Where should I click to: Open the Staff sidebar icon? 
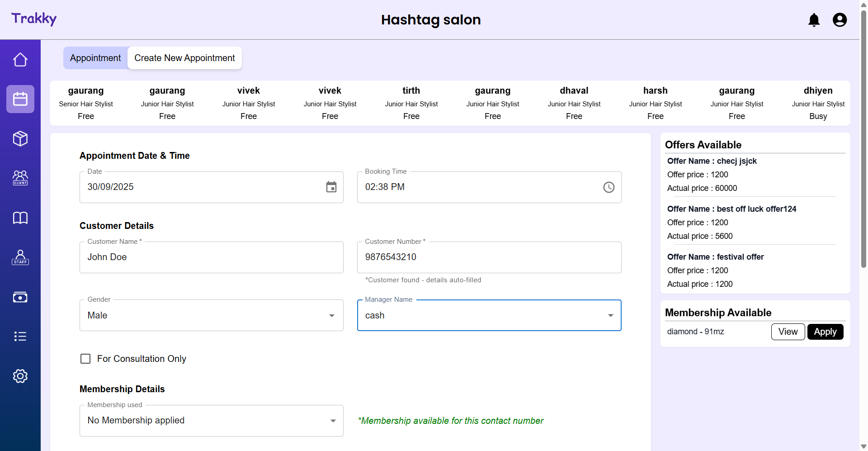pyautogui.click(x=20, y=257)
